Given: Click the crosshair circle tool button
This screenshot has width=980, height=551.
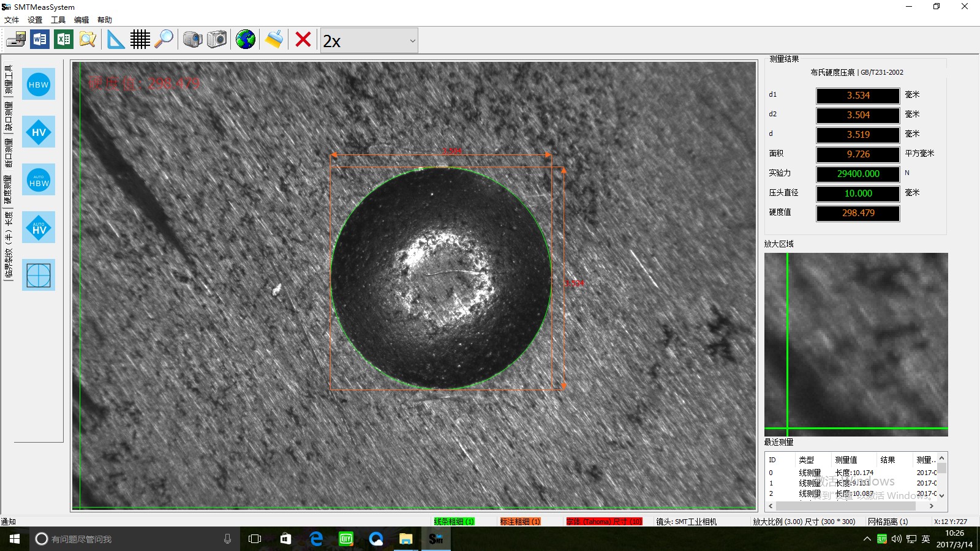Looking at the screenshot, I should tap(39, 275).
